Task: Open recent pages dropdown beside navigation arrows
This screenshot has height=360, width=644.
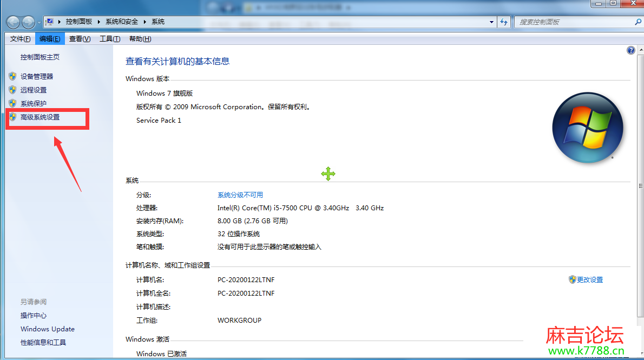Action: (x=39, y=23)
